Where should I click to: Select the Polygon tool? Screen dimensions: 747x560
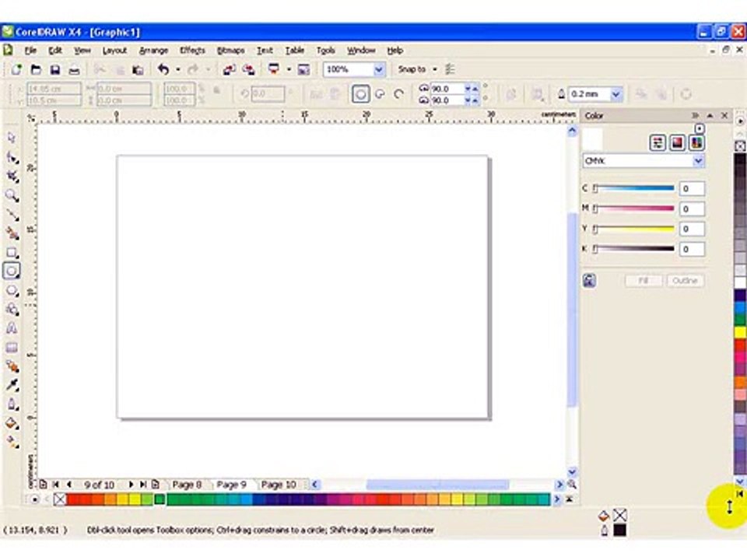point(12,290)
